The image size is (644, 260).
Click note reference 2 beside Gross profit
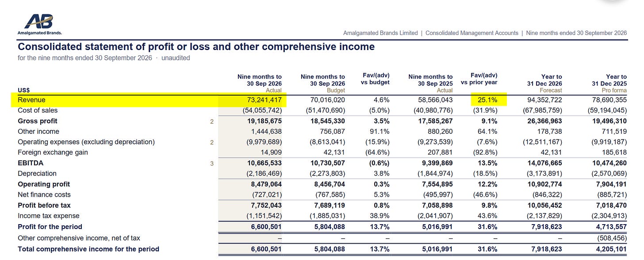[x=212, y=121]
